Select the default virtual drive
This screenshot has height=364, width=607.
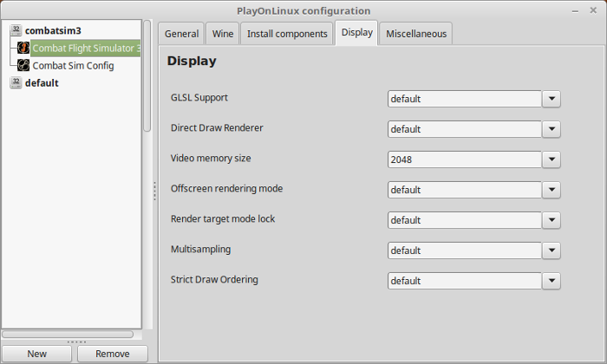42,83
